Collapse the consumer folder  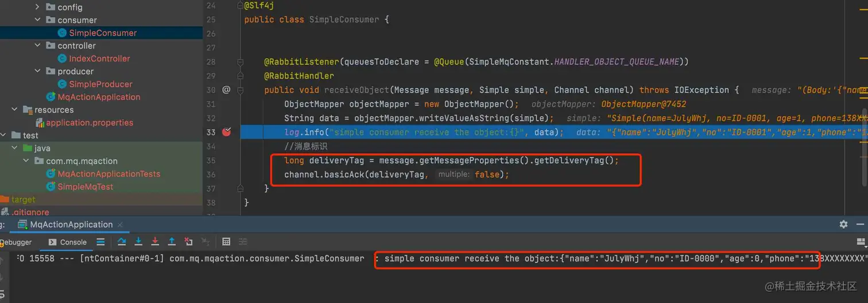coord(38,20)
